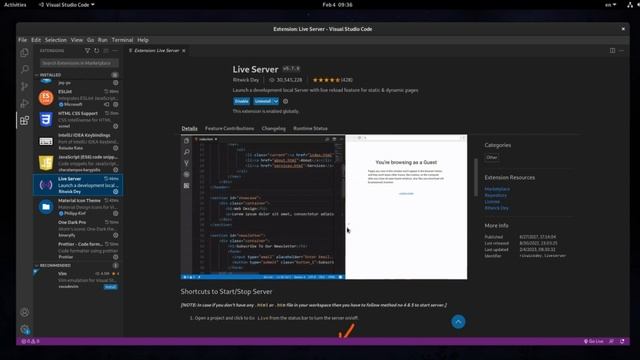The image size is (640, 360).
Task: Switch to the Feature Contributions tab
Action: click(x=229, y=128)
